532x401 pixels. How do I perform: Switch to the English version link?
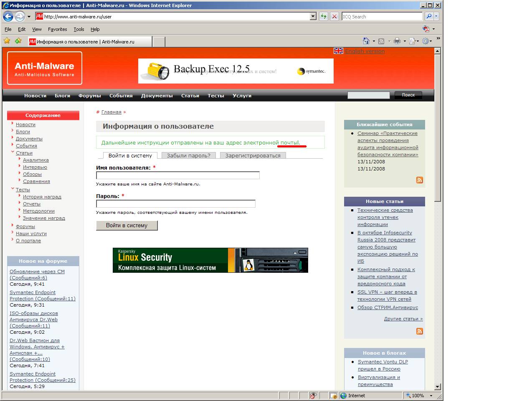point(365,51)
